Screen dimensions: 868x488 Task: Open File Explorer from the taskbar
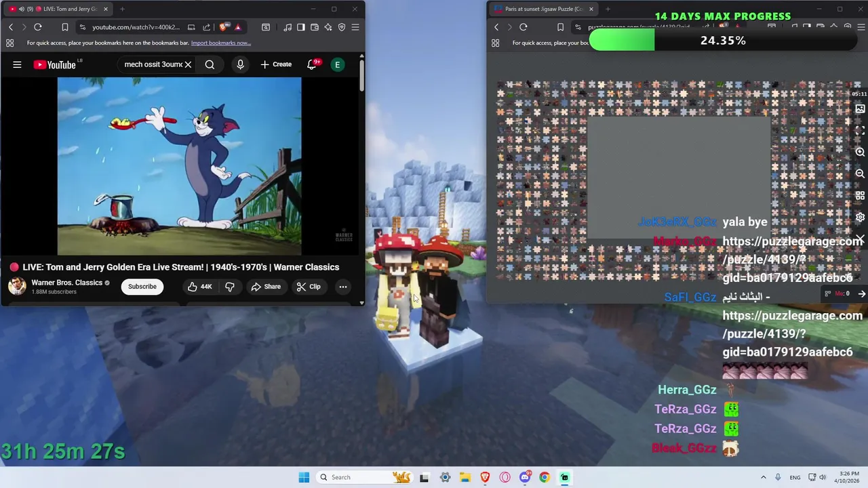tap(465, 477)
